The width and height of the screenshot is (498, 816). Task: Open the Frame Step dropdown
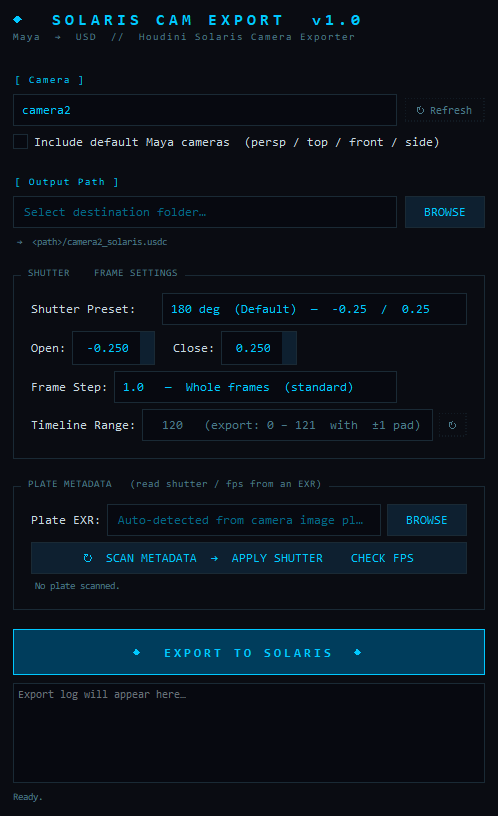coord(255,387)
